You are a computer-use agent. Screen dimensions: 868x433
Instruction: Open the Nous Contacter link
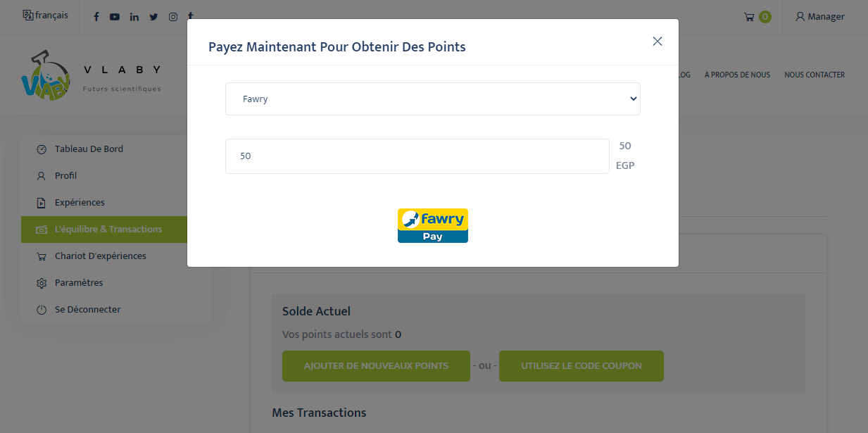[x=814, y=75]
